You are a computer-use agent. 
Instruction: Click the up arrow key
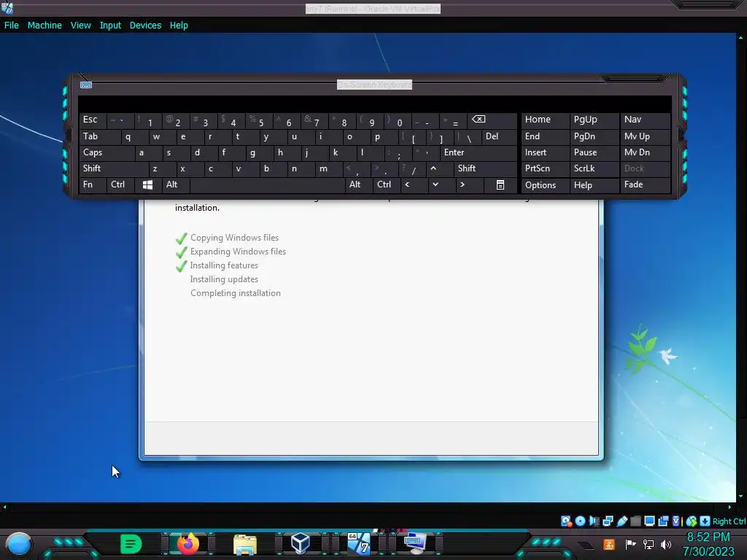point(433,168)
